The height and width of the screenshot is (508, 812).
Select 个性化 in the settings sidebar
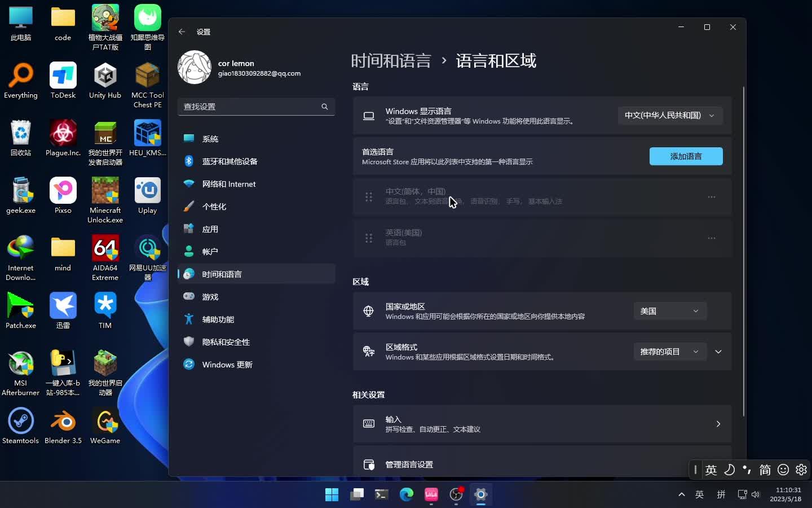pos(214,206)
